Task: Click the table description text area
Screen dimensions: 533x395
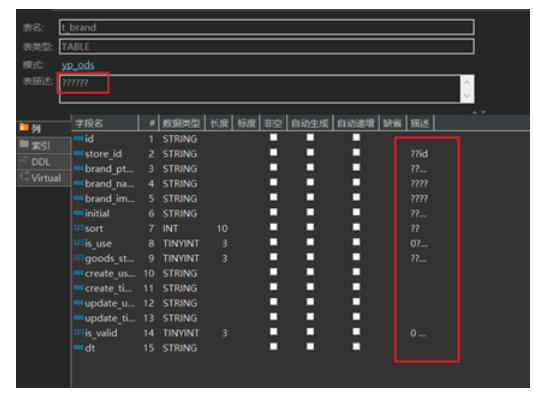Action: coord(260,89)
